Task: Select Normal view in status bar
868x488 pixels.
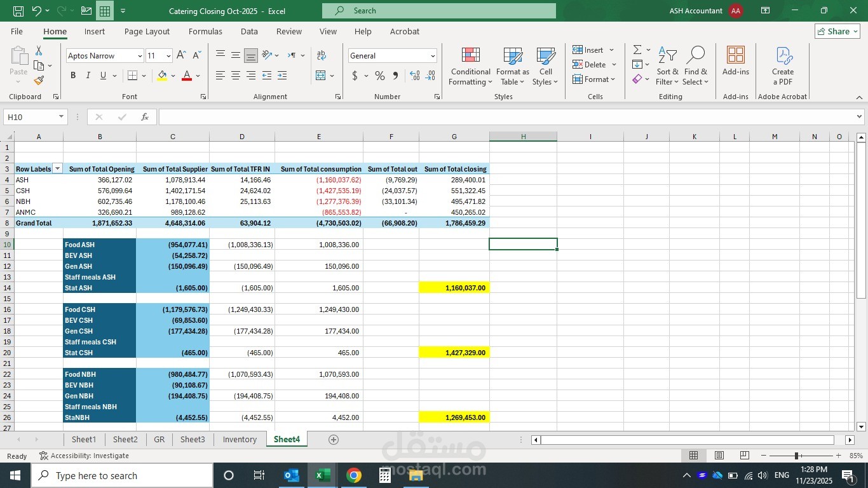Action: [x=693, y=456]
